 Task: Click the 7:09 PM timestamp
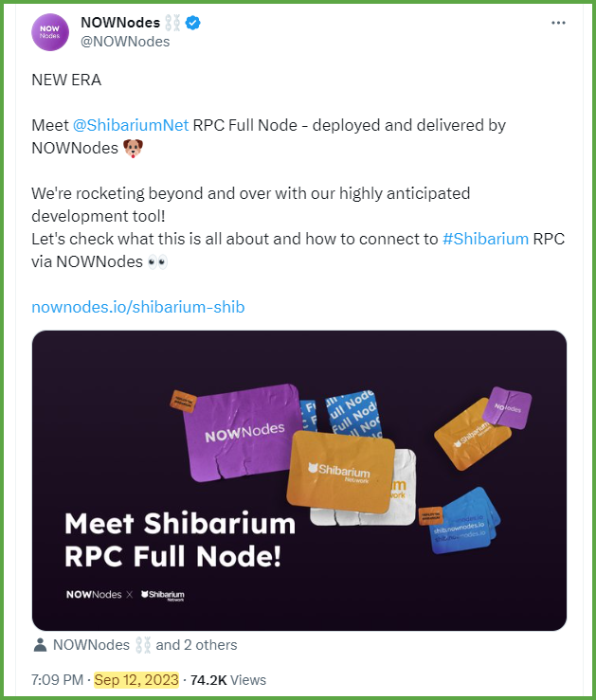tap(57, 680)
